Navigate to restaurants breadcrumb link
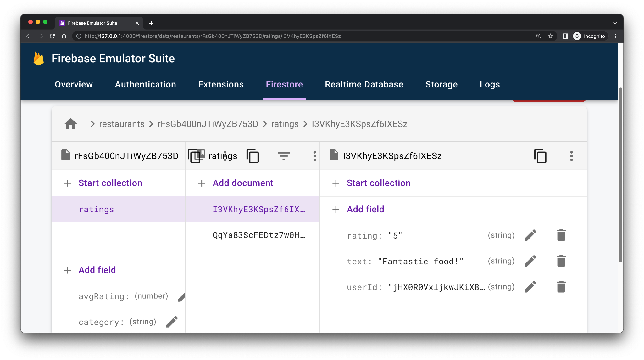This screenshot has width=644, height=360. tap(122, 124)
